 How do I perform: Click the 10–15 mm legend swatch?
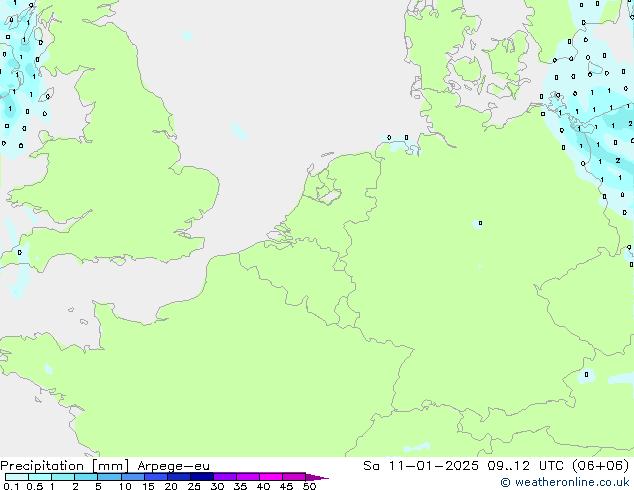[132, 477]
